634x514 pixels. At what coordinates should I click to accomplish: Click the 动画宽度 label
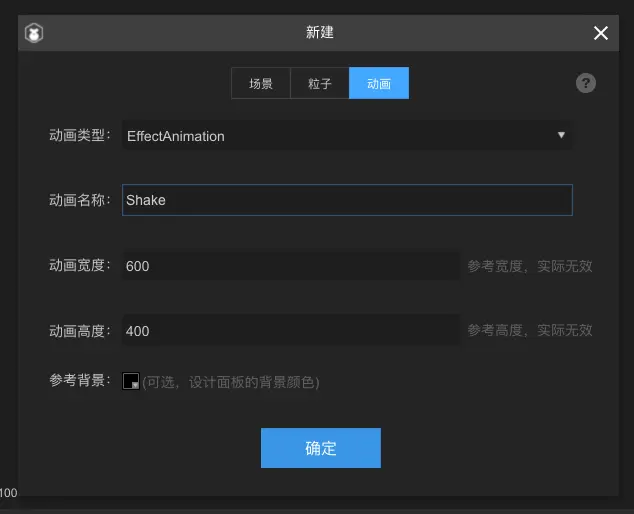80,265
